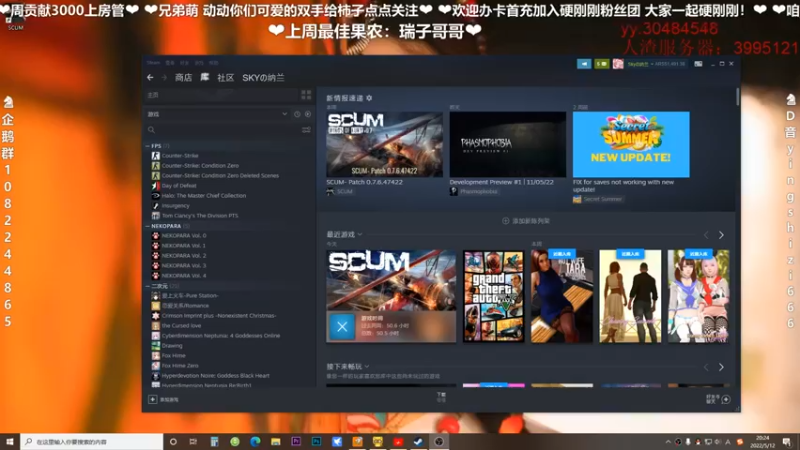
Task: Collapse the FPS collection
Action: pos(147,146)
